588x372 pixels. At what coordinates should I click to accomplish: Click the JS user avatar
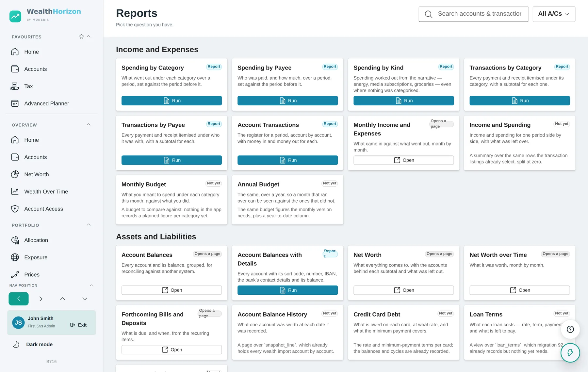coord(18,323)
